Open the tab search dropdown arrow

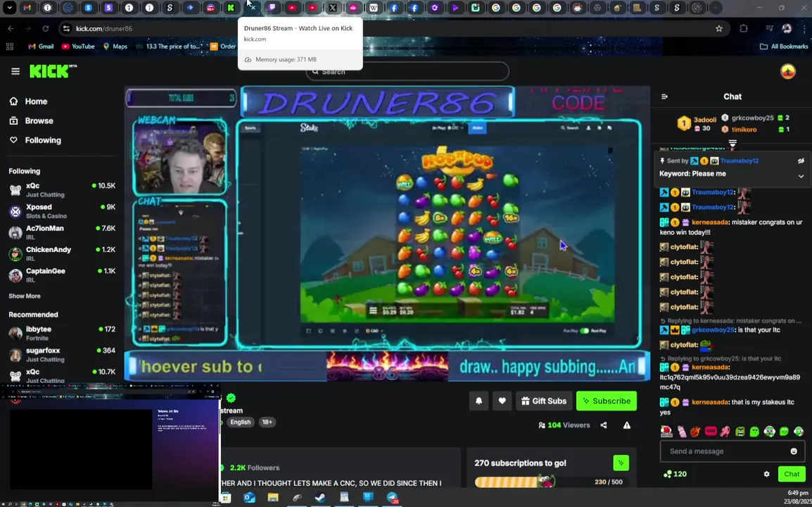(9, 8)
